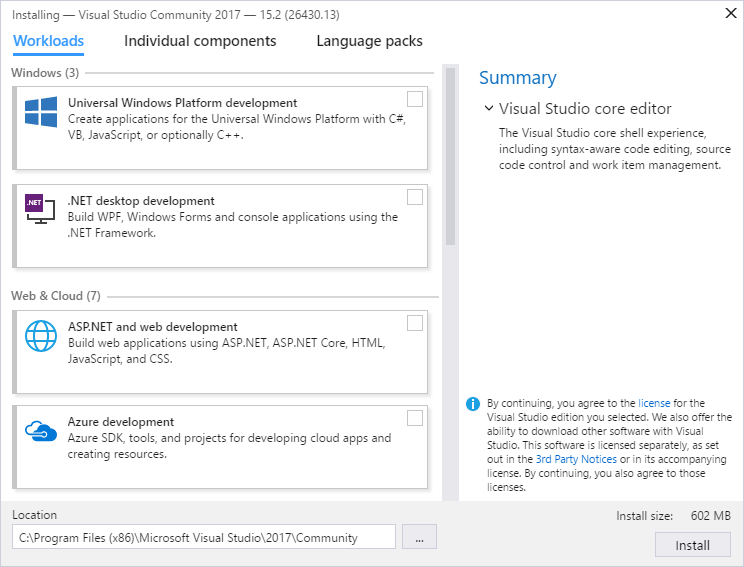
Task: Collapse Visual Studio core editor chevron
Action: [x=489, y=108]
